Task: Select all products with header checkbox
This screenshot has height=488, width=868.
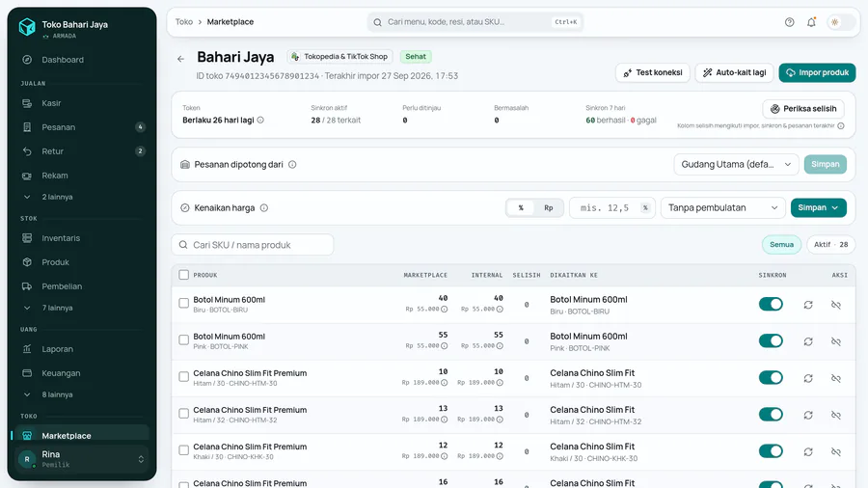Action: tap(184, 275)
